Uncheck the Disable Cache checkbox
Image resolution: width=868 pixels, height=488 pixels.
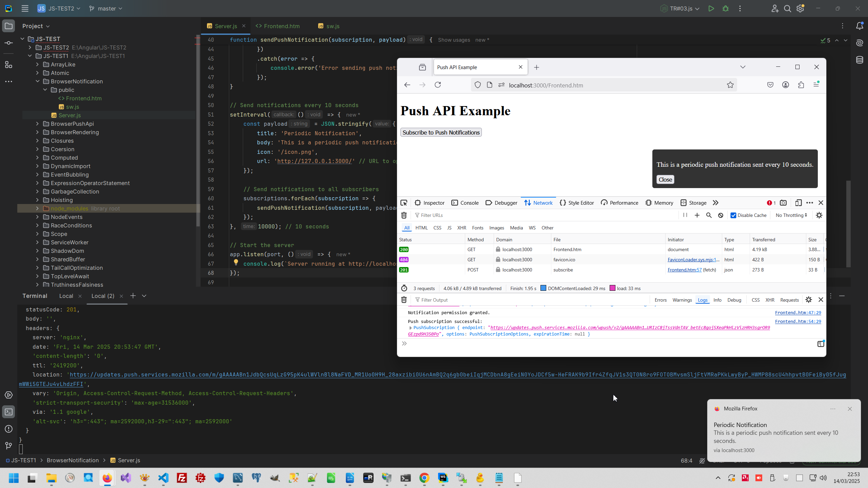733,215
